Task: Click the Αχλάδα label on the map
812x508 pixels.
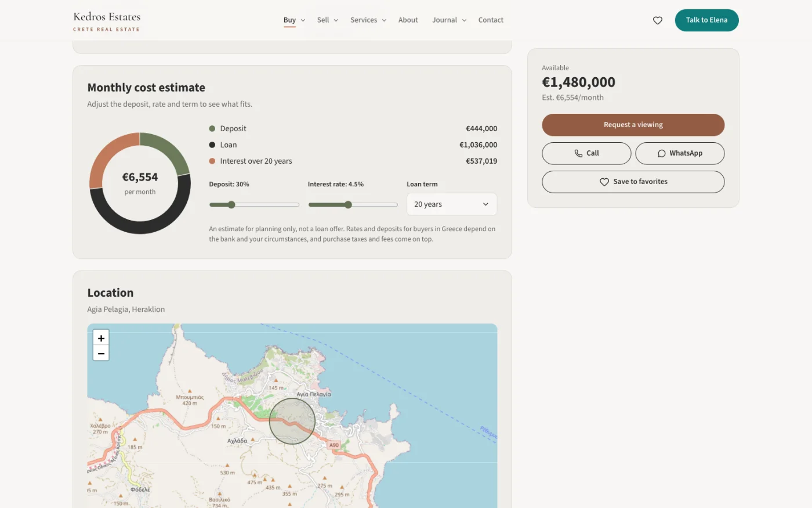Action: pos(237,441)
